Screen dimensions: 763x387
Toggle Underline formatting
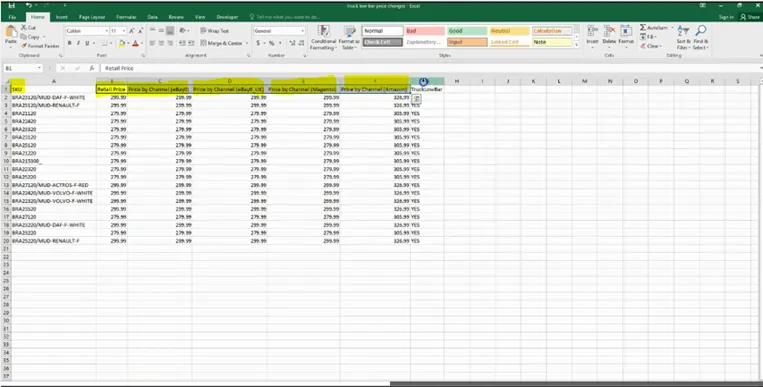tap(87, 43)
